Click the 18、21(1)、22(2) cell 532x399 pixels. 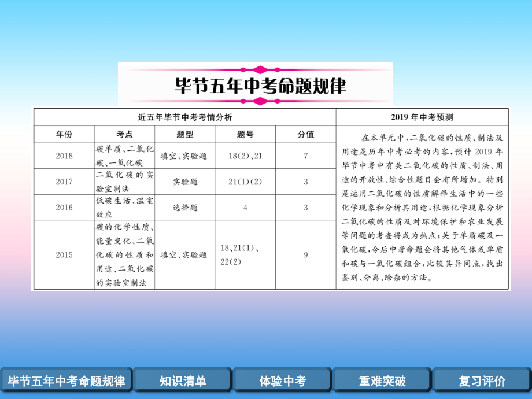coord(245,255)
